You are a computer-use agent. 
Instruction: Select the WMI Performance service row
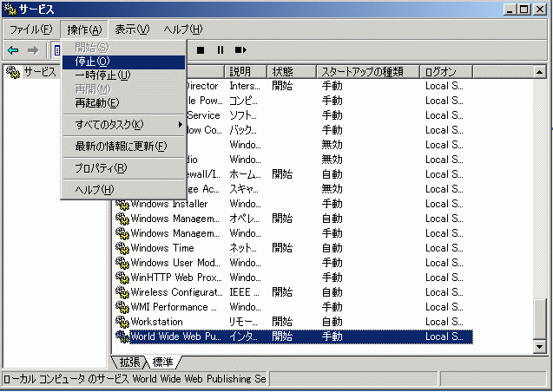[293, 307]
